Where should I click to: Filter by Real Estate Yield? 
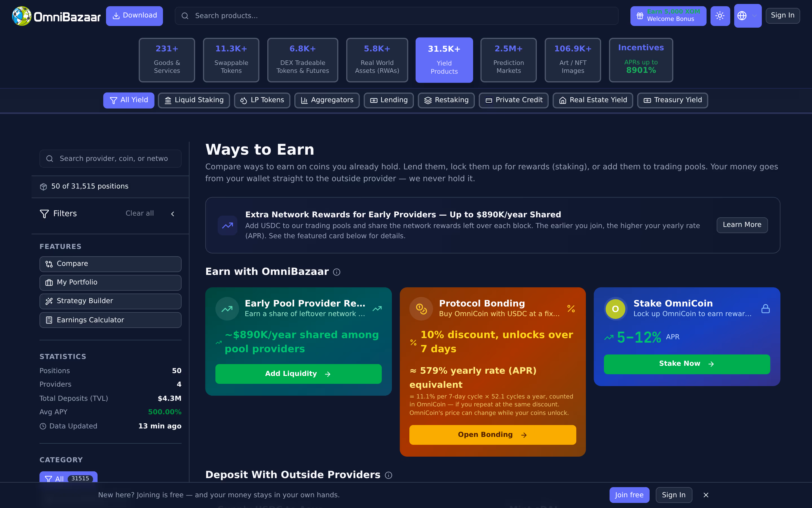click(593, 100)
